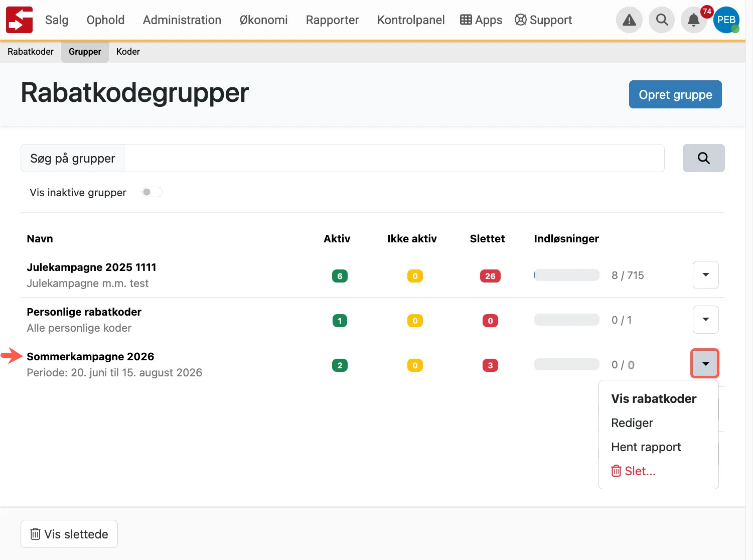
Task: Choose Rediger in dropdown menu
Action: pyautogui.click(x=632, y=423)
